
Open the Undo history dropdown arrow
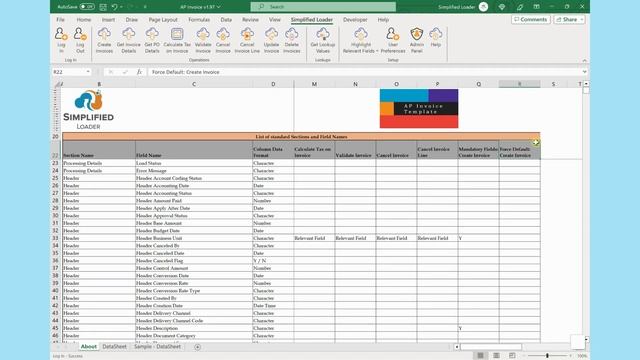(121, 7)
